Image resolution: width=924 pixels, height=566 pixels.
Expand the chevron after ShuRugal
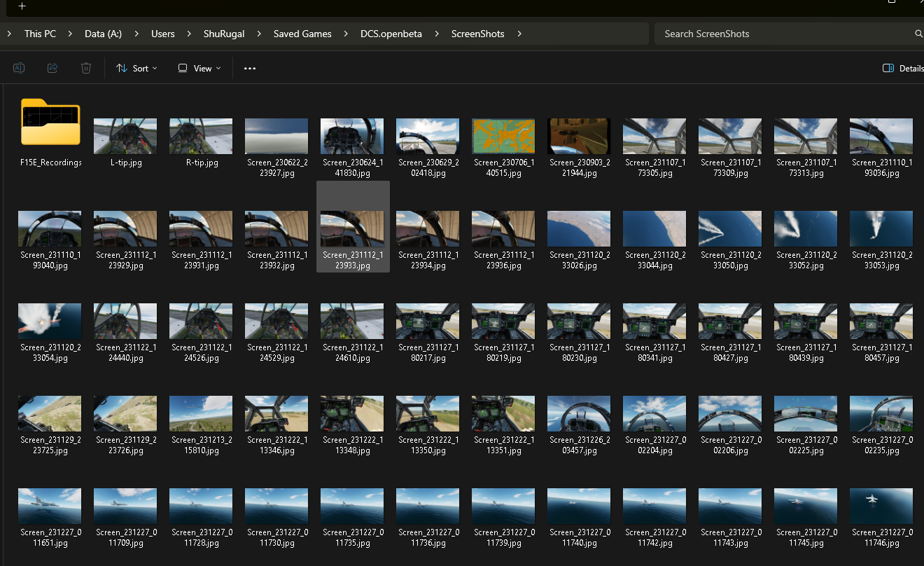click(x=259, y=34)
